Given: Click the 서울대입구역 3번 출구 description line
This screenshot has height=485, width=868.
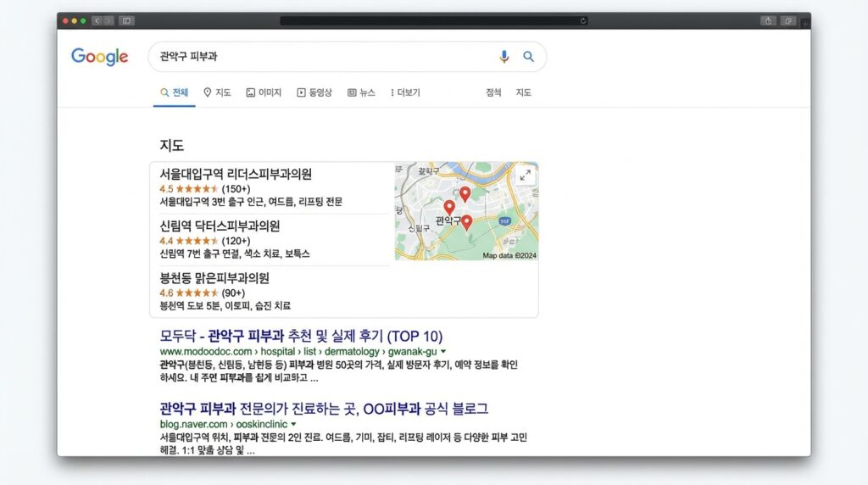Looking at the screenshot, I should tap(251, 202).
